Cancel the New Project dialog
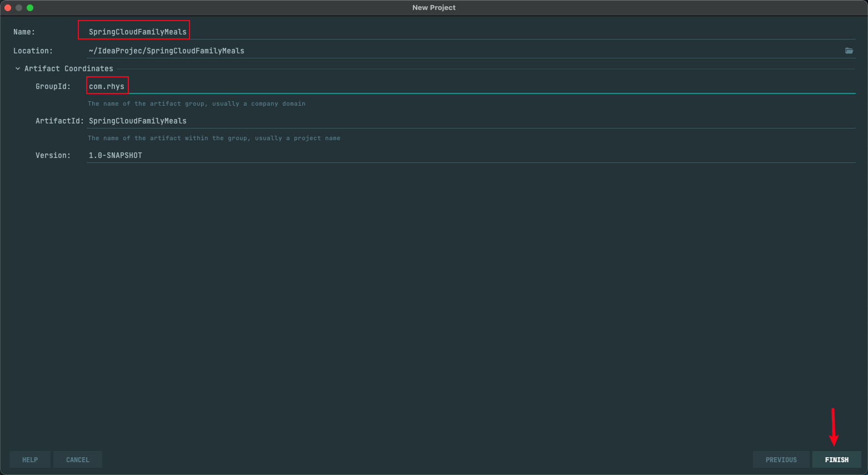Screen dimensions: 868x475 [x=77, y=459]
